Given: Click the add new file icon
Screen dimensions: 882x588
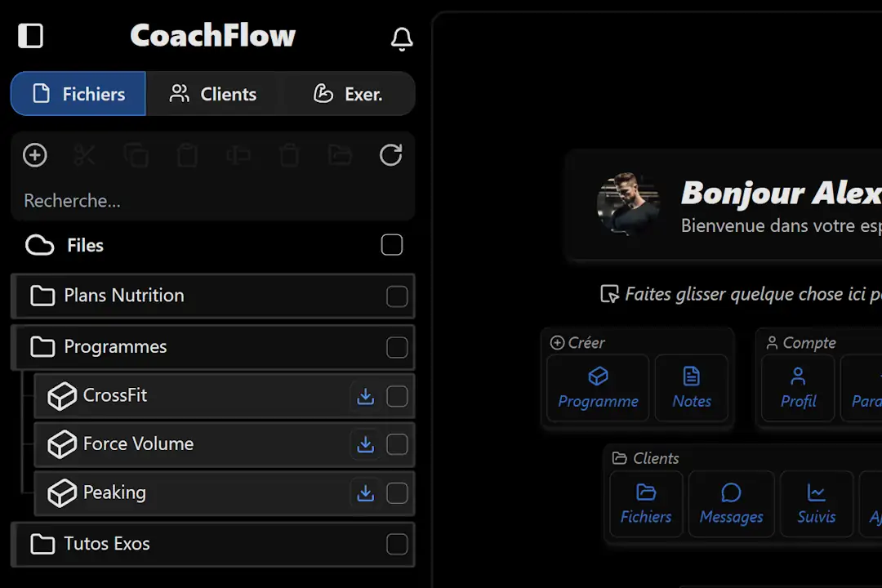Looking at the screenshot, I should point(34,155).
